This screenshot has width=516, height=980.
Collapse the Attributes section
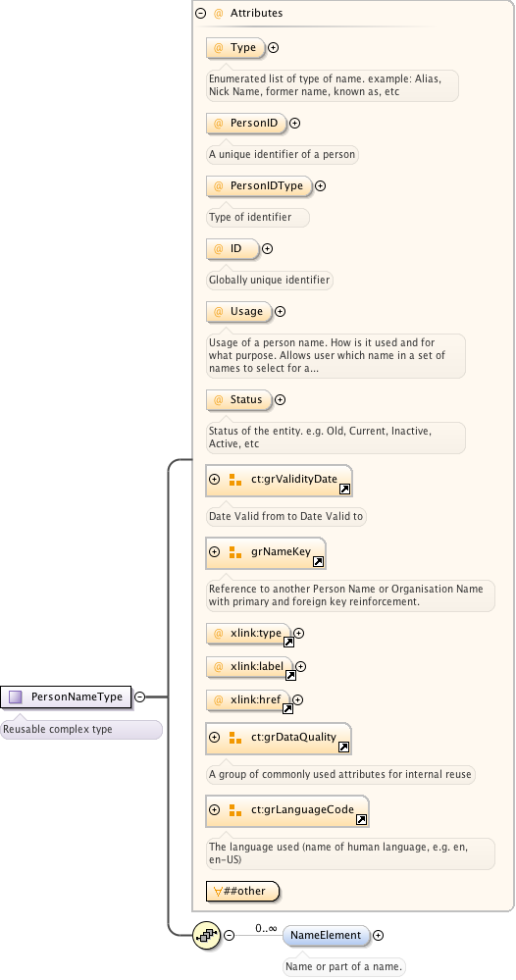[x=200, y=13]
